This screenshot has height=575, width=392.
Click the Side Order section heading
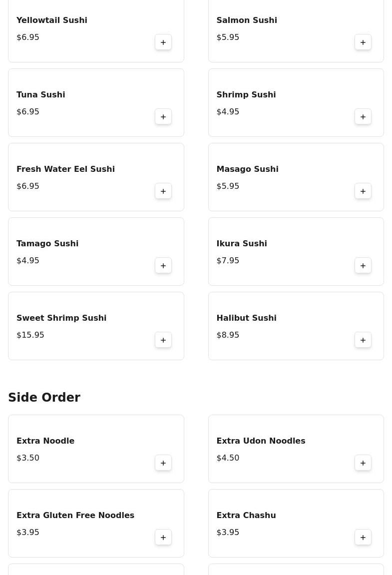pos(44,398)
